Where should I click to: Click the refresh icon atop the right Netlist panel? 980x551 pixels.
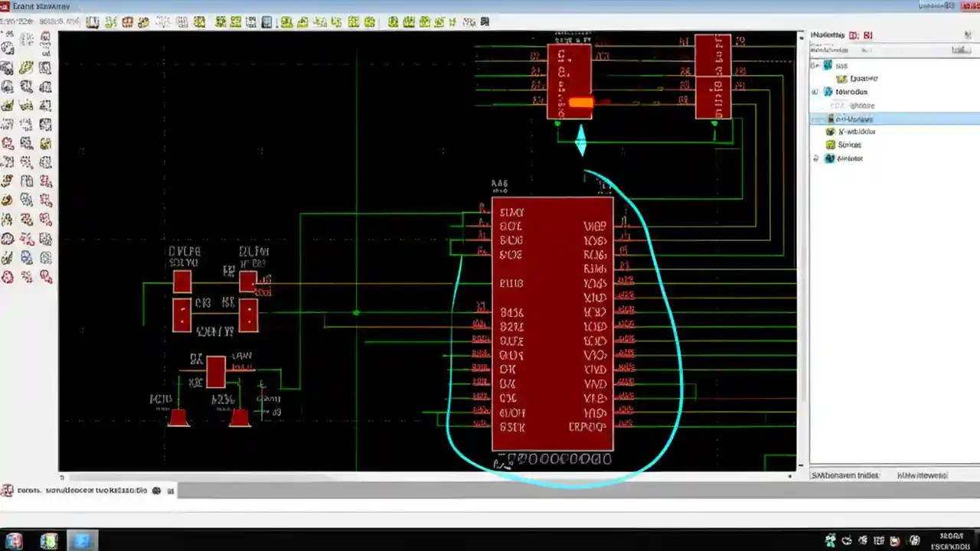click(x=966, y=35)
